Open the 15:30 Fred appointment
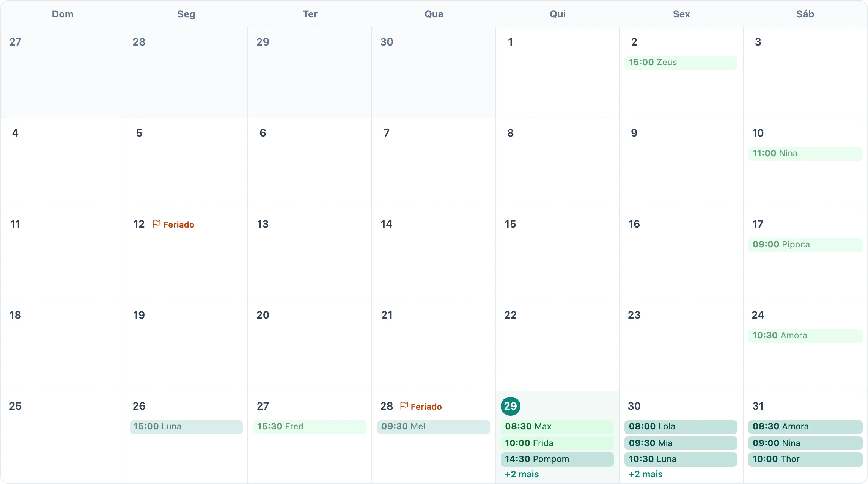 310,427
